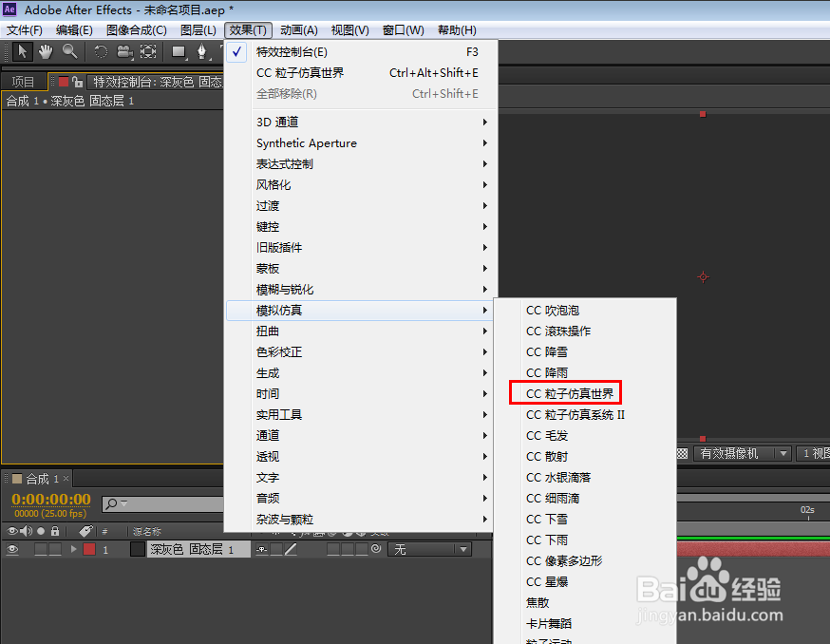Expand the 模糊与锐化 submenu

pyautogui.click(x=362, y=290)
